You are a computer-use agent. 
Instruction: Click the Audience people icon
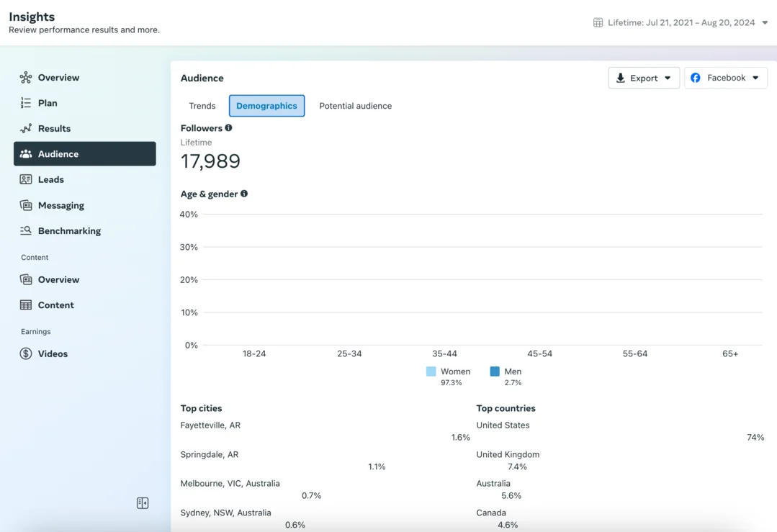point(26,154)
